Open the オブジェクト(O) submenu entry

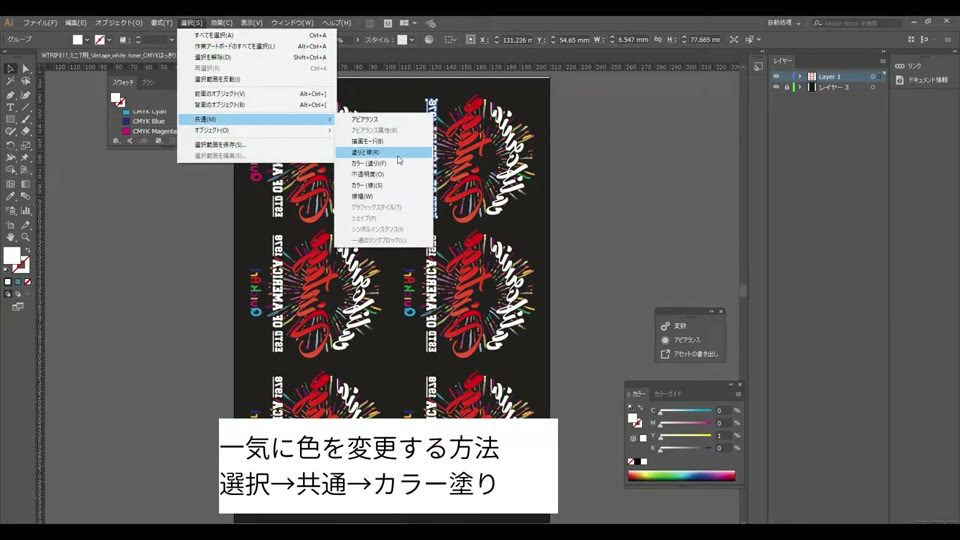point(257,130)
